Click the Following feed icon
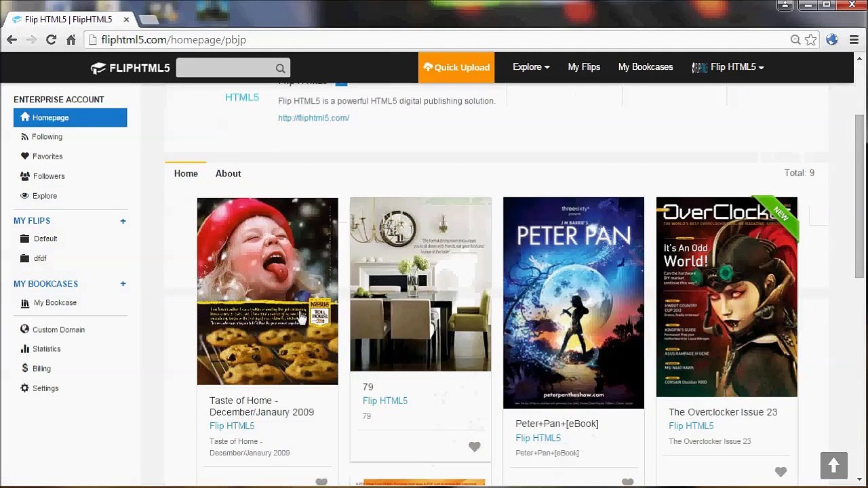 [x=25, y=137]
